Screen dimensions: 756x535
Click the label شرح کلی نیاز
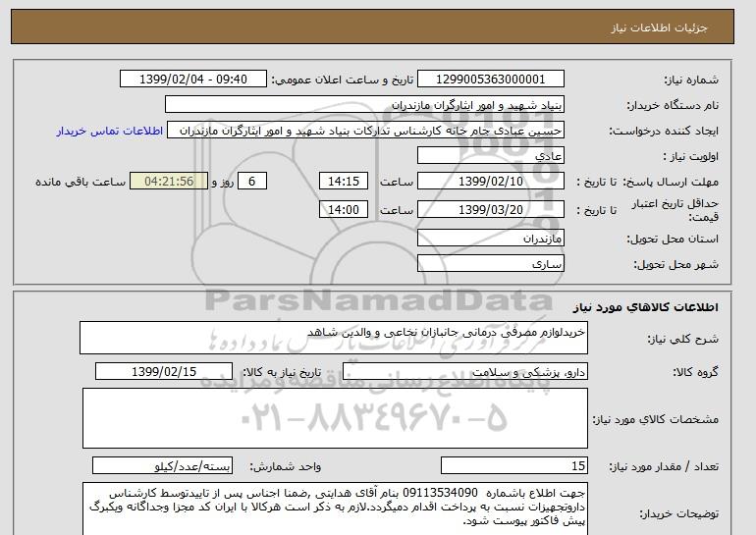682,339
